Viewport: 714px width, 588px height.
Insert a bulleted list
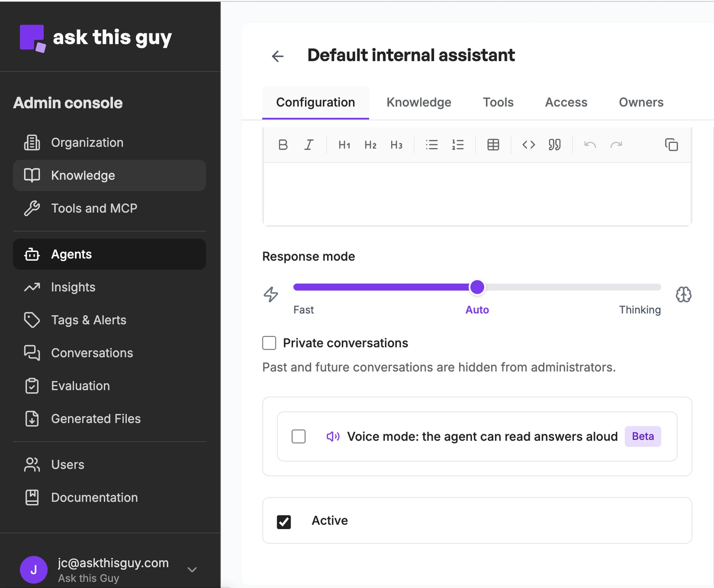[x=432, y=145]
